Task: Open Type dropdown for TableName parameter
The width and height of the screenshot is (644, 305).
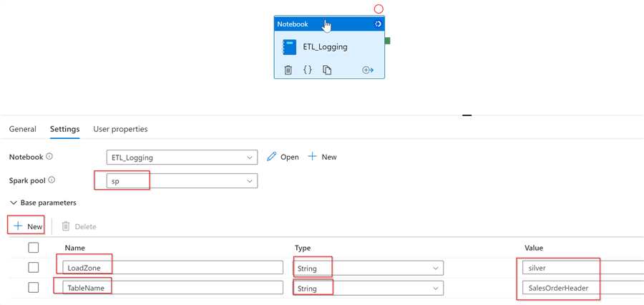Action: (x=368, y=288)
